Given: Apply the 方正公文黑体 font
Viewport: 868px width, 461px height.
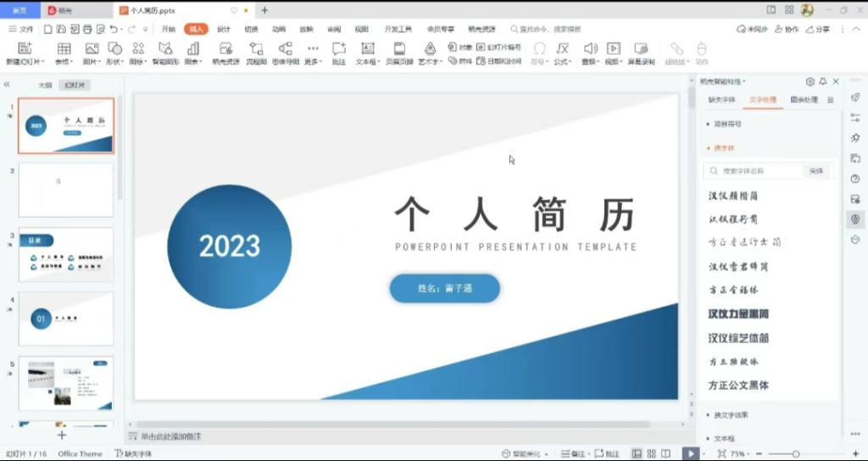Looking at the screenshot, I should [x=738, y=386].
